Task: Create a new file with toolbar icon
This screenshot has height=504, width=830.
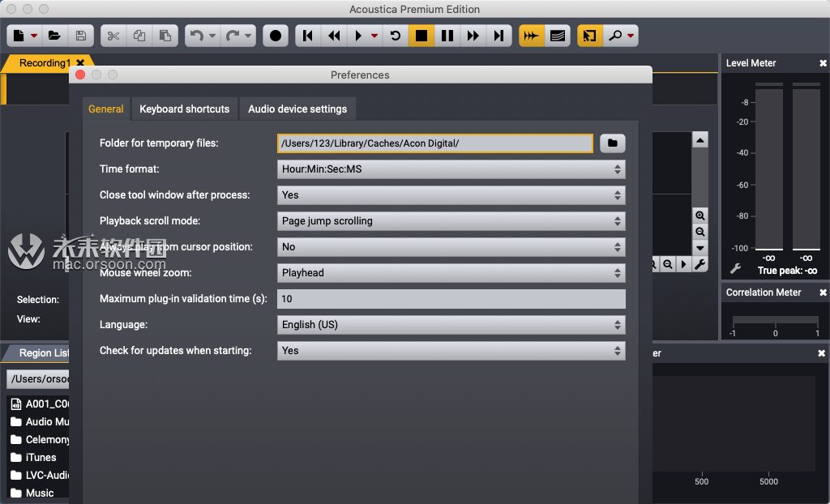Action: tap(19, 36)
